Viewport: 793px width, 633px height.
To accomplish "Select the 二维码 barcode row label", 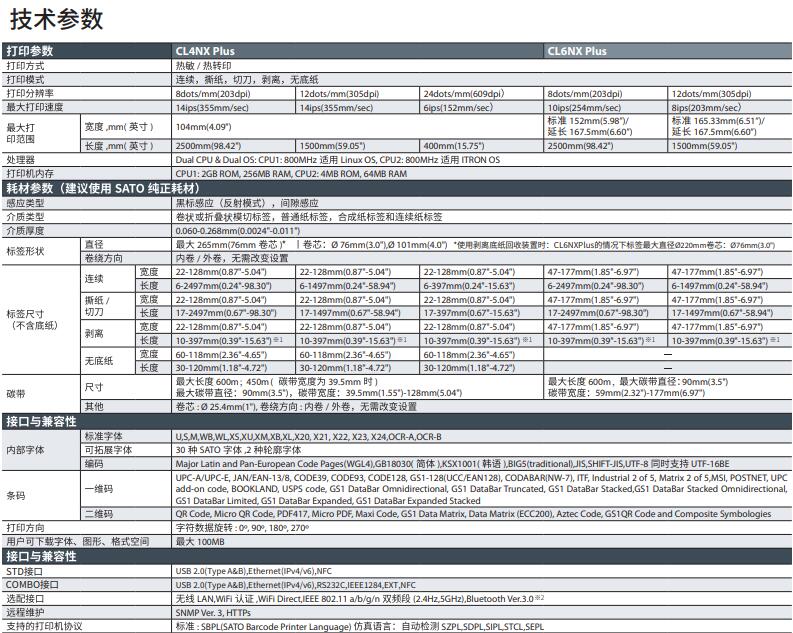I will coord(98,513).
